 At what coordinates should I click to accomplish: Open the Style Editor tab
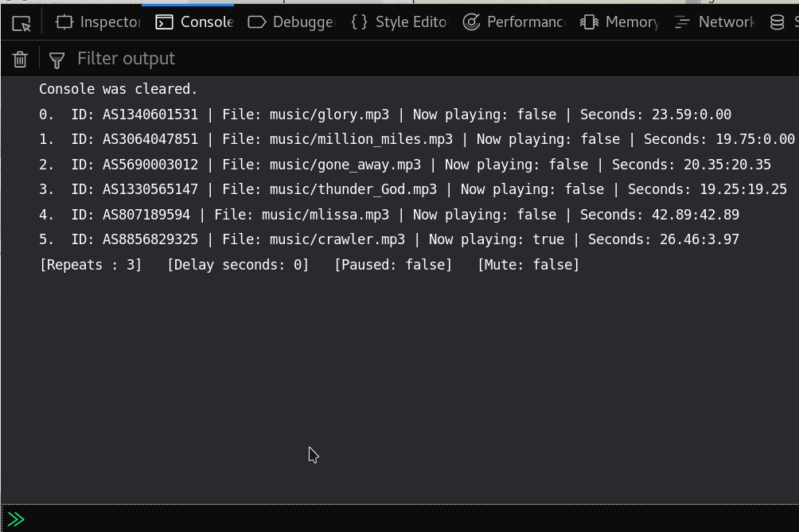coord(399,22)
